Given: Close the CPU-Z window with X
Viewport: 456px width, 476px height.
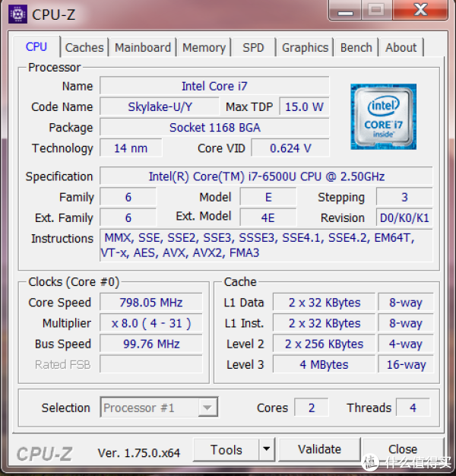Looking at the screenshot, I should 420,10.
